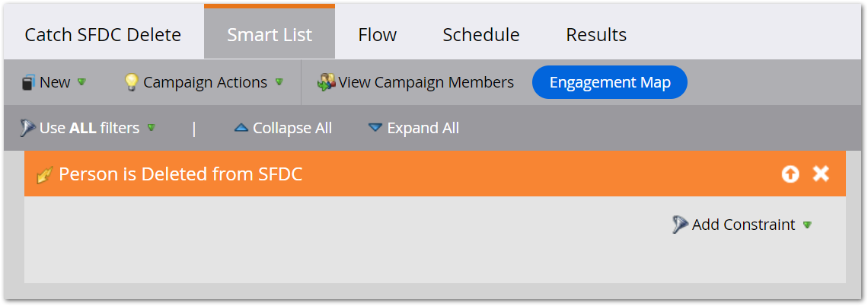Click the filter funnel icon beside Use ALL filters

coord(27,128)
